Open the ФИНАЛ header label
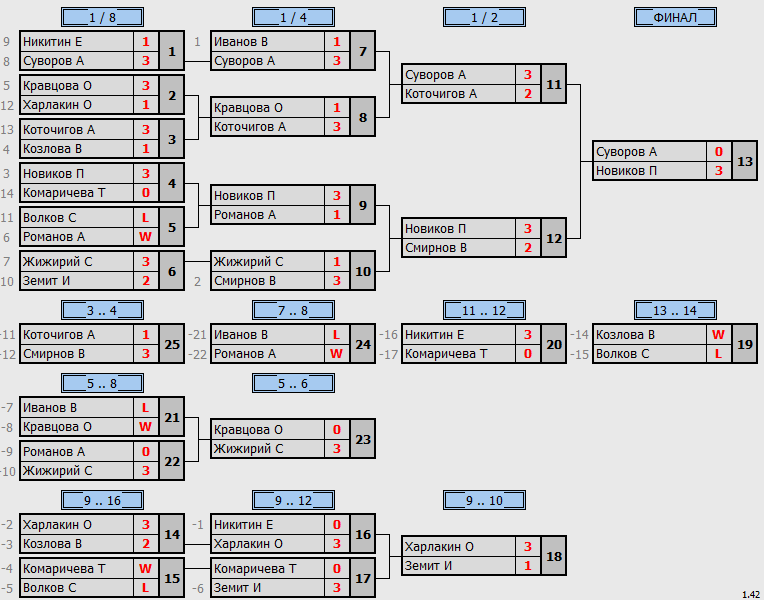The height and width of the screenshot is (600, 764). pyautogui.click(x=675, y=17)
